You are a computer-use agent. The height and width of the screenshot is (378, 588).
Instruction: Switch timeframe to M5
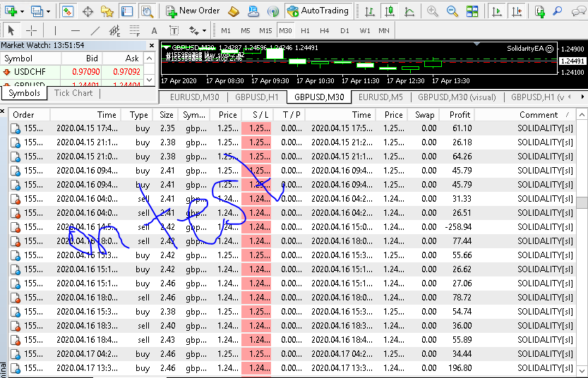(245, 31)
